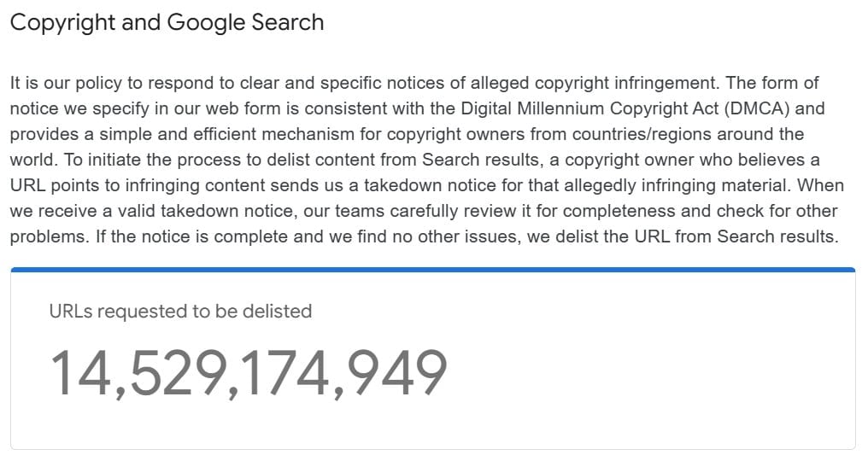The height and width of the screenshot is (461, 868).
Task: Click the blue top border of the statistics card
Action: pyautogui.click(x=433, y=270)
